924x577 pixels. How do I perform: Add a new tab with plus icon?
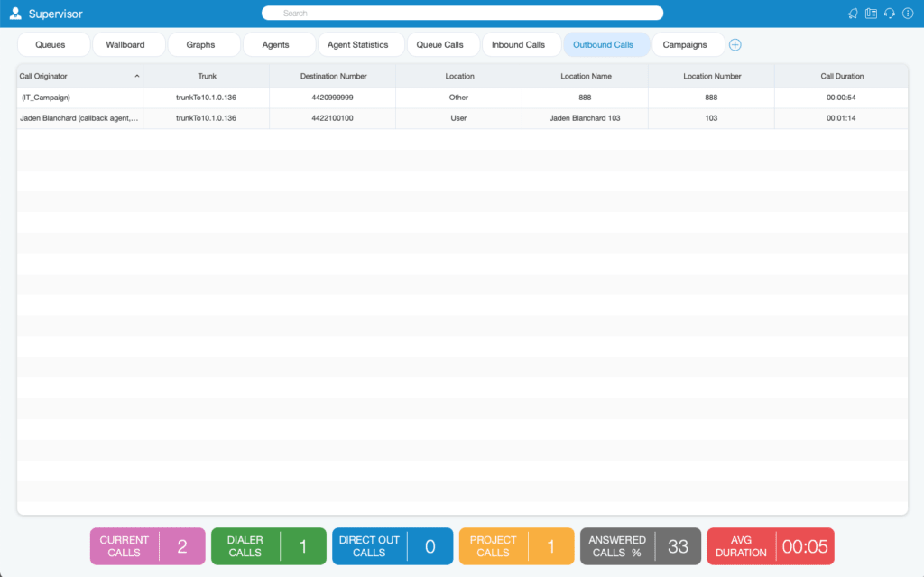(735, 45)
